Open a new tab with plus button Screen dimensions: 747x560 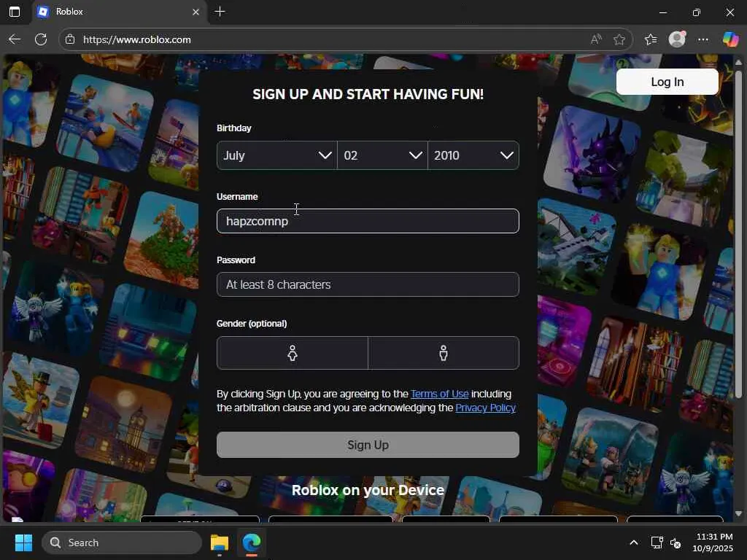click(x=220, y=12)
